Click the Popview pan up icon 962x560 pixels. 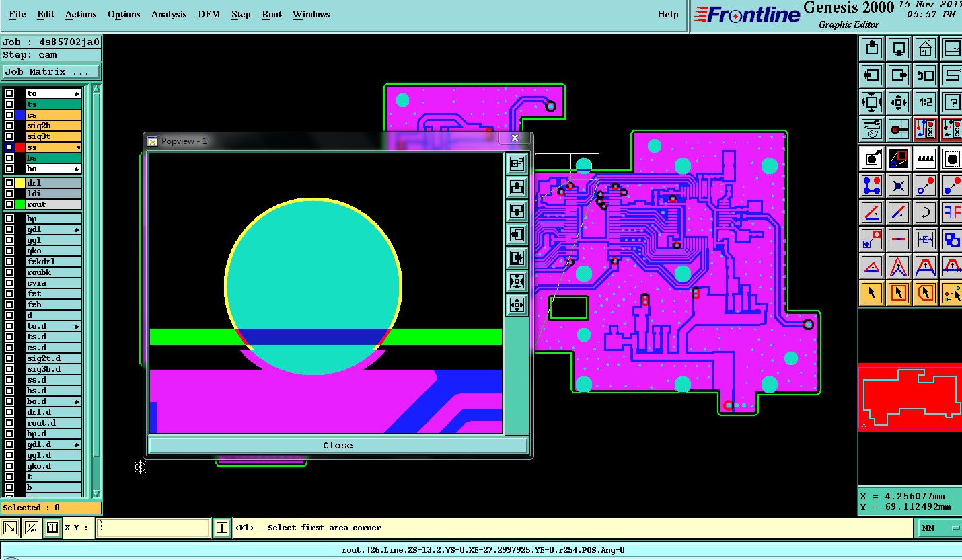click(x=517, y=187)
